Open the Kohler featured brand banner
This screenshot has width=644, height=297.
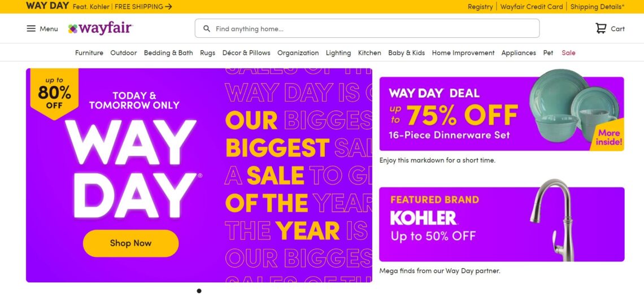coord(501,224)
